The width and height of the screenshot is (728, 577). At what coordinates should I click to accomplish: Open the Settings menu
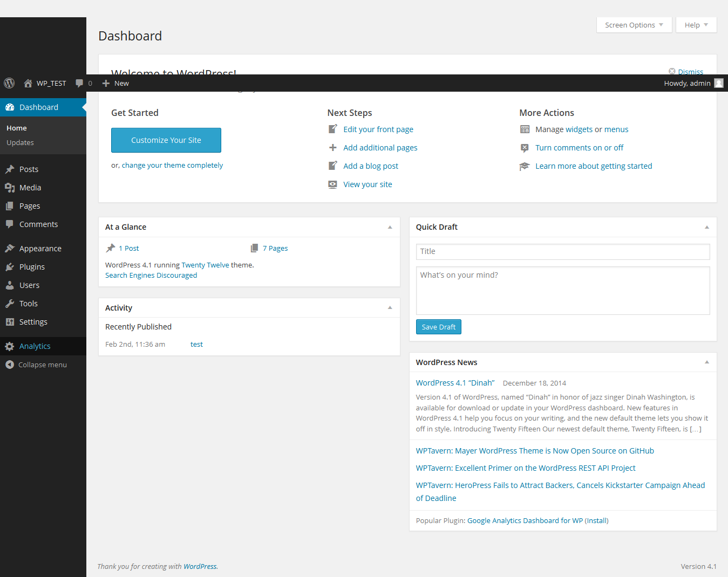(33, 322)
